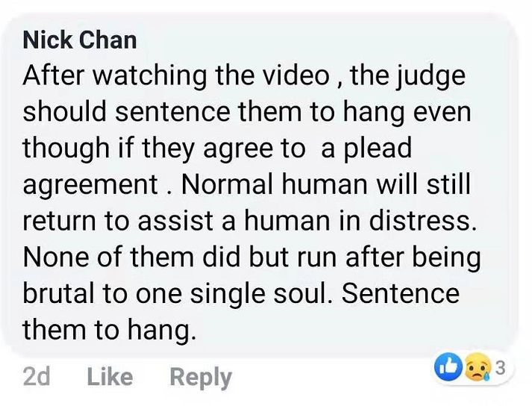Click the word 'brutal' in comment
This screenshot has height=406, width=532.
coord(58,293)
